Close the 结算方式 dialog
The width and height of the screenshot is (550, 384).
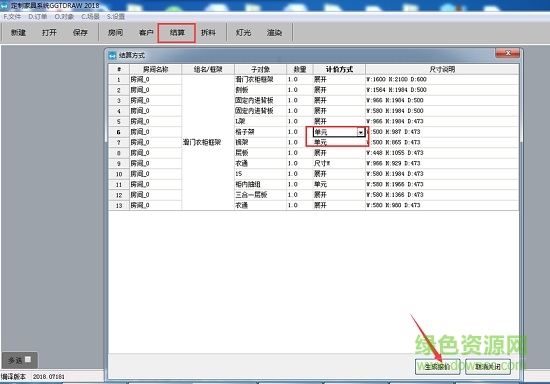tap(508, 53)
